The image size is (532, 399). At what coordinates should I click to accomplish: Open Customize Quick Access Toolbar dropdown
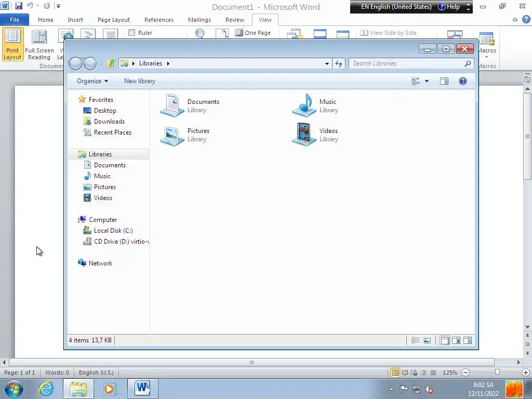[58, 6]
